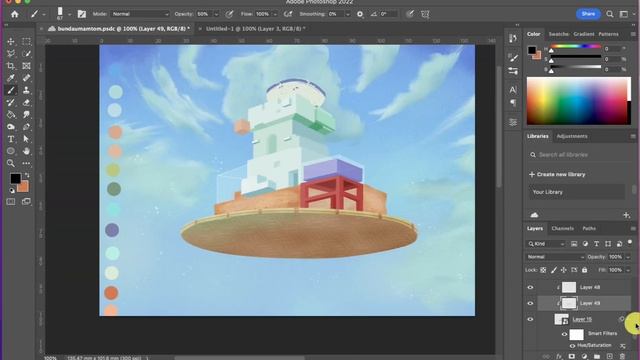The width and height of the screenshot is (640, 360).
Task: Hide Layer 15 visibility eye
Action: (x=530, y=319)
